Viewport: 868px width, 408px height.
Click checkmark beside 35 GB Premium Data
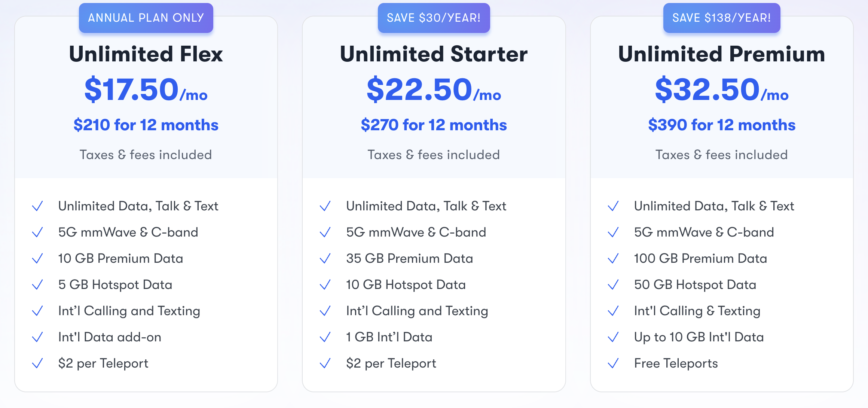[x=325, y=259]
